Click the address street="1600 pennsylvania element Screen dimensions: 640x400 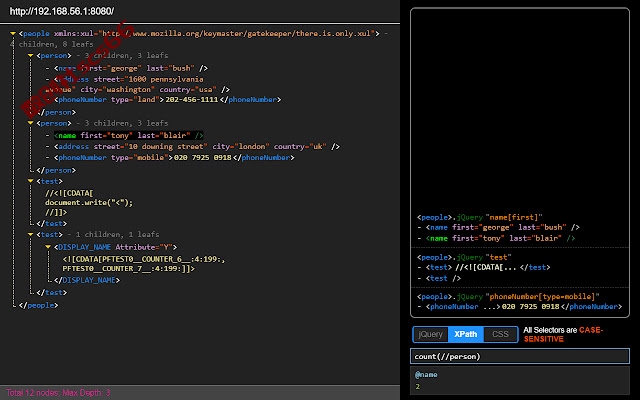138,84
